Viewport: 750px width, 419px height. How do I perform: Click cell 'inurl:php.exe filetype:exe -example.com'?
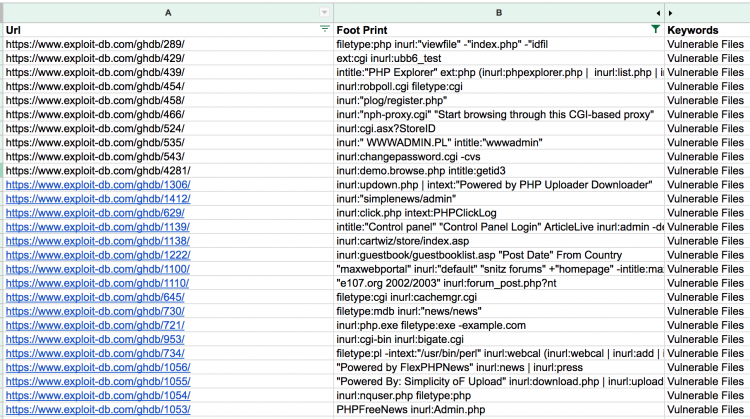[499, 325]
